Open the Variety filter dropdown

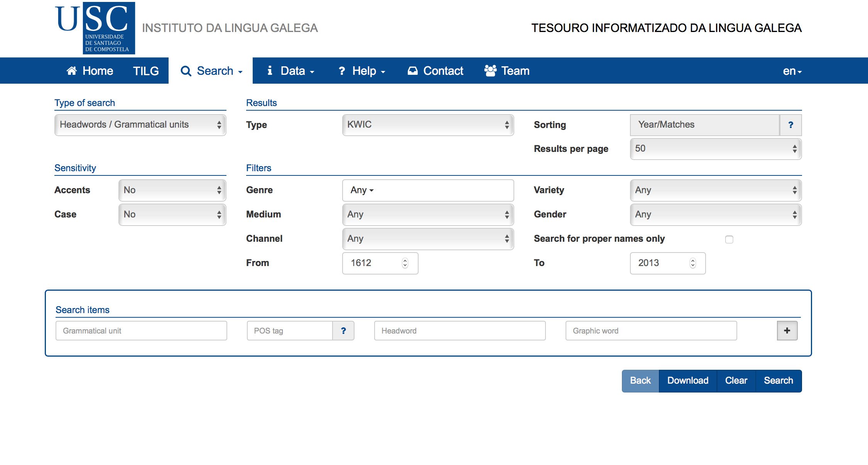pos(716,190)
